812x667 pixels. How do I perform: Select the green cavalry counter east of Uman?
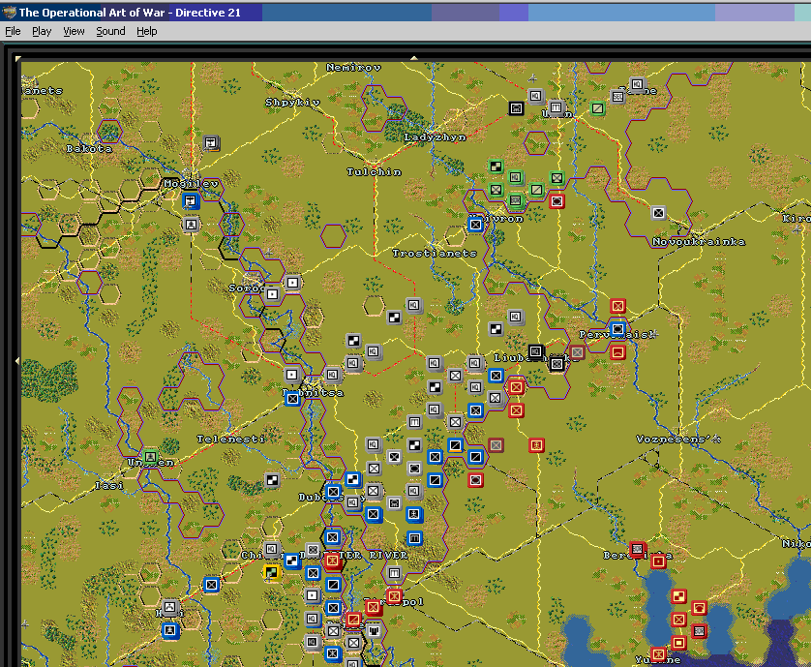coord(597,108)
